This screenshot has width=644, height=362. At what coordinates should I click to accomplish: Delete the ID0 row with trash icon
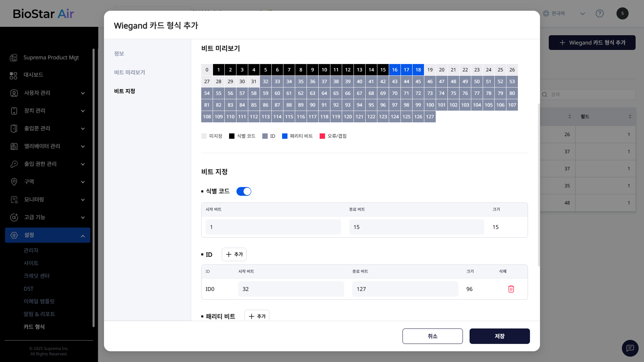(x=511, y=289)
